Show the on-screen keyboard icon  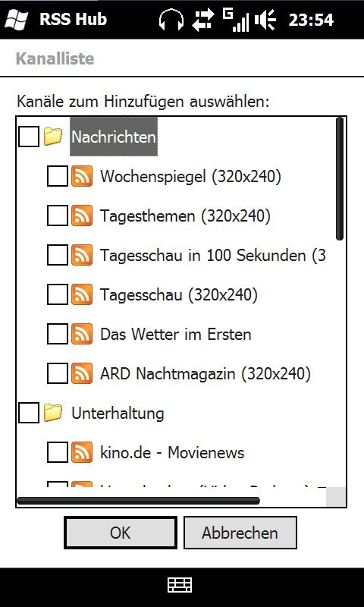click(x=180, y=585)
